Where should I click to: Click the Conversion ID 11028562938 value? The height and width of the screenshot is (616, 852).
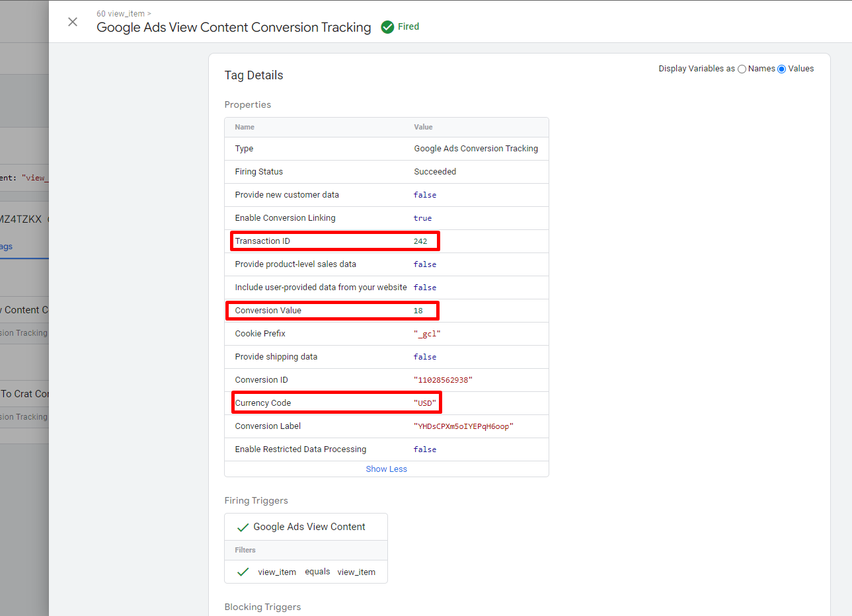tap(440, 379)
